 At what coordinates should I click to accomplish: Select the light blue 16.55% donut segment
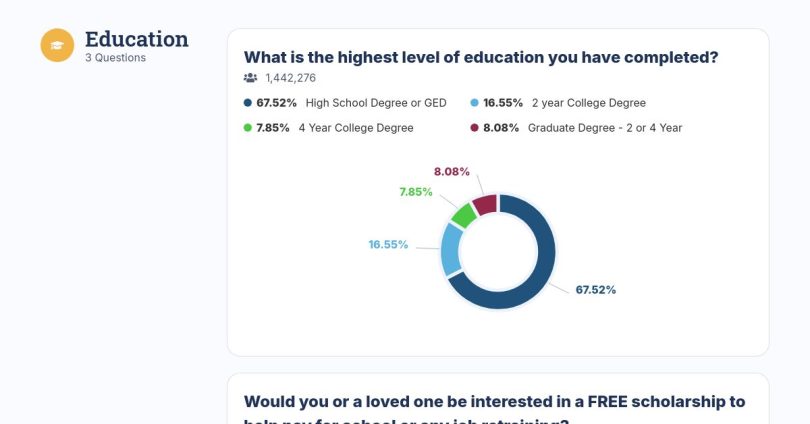pyautogui.click(x=450, y=250)
